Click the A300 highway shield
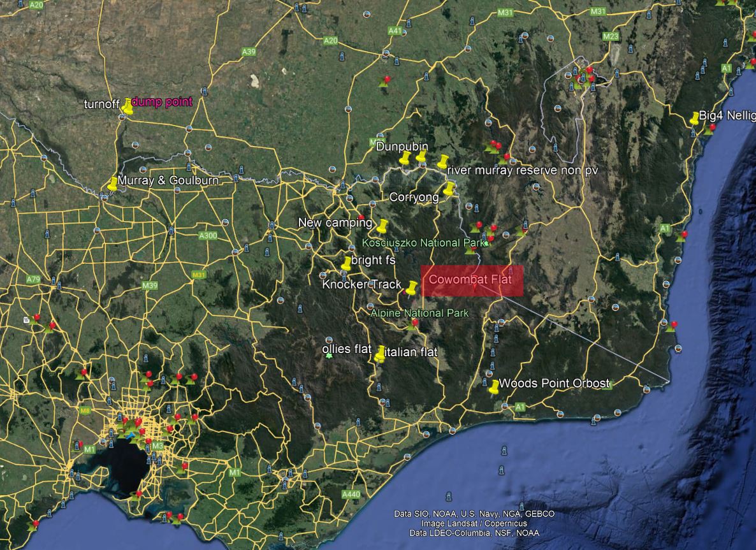 point(208,236)
